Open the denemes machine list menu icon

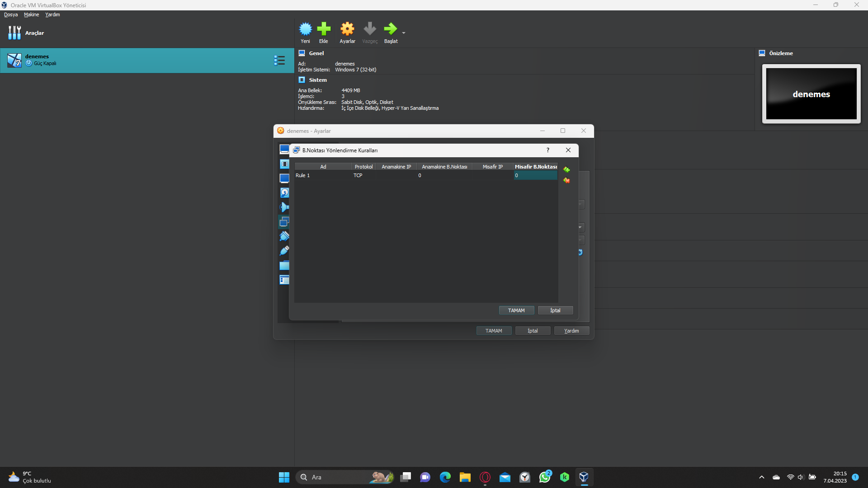pyautogui.click(x=279, y=60)
